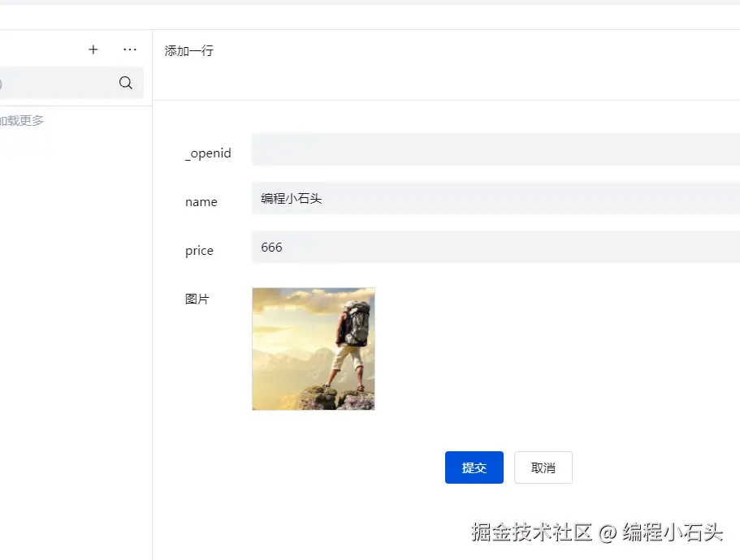Click the price field showing 666
Screen dimensions: 740x560
point(495,247)
